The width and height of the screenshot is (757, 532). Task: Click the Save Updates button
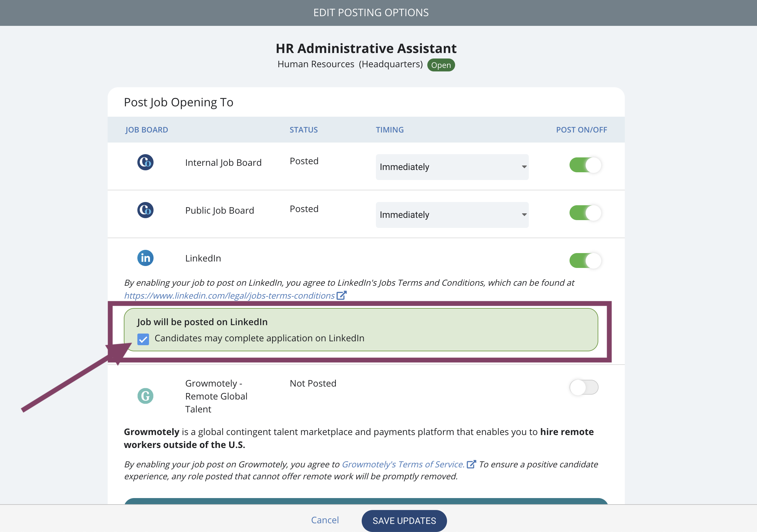(x=404, y=520)
